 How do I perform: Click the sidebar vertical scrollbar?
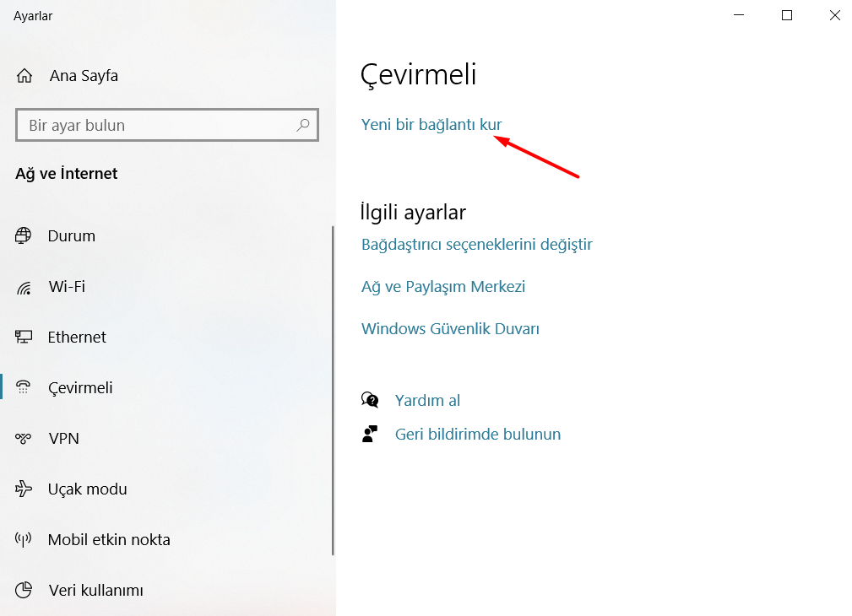(x=334, y=388)
